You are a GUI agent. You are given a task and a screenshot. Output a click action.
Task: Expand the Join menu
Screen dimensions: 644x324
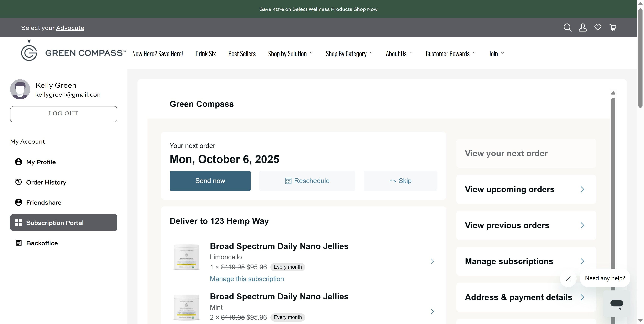point(496,54)
